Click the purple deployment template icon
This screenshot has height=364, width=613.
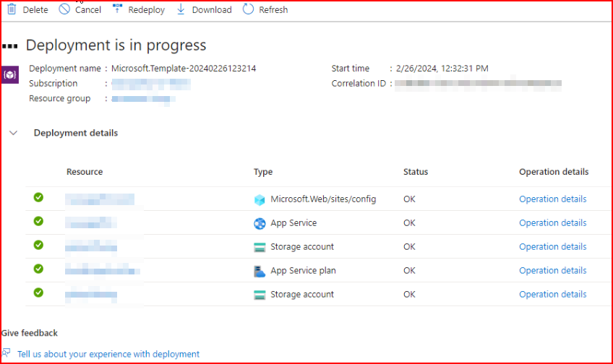click(x=10, y=74)
